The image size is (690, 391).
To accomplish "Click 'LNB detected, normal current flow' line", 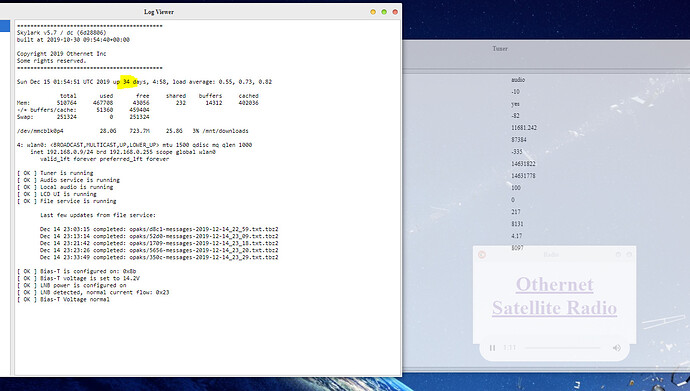I will tap(93, 292).
